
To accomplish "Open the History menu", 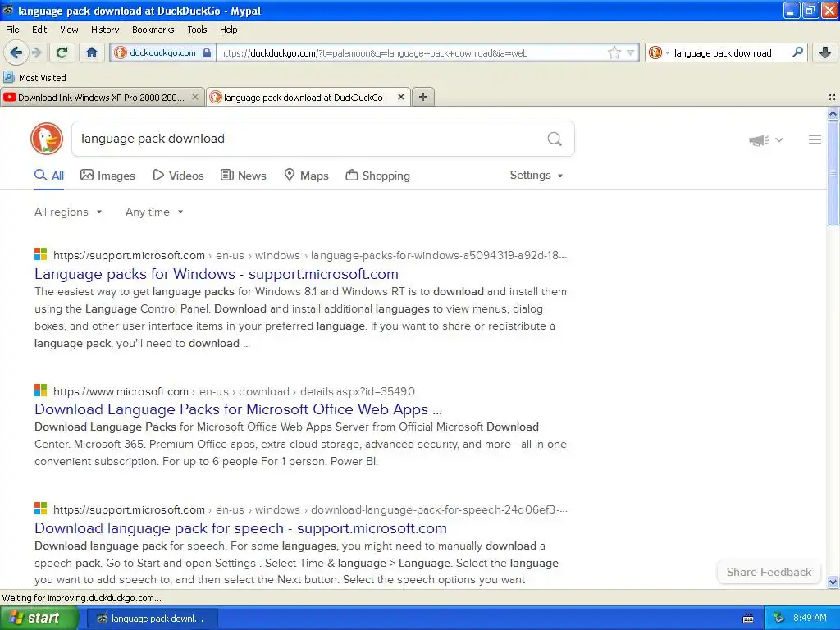I will pos(104,30).
